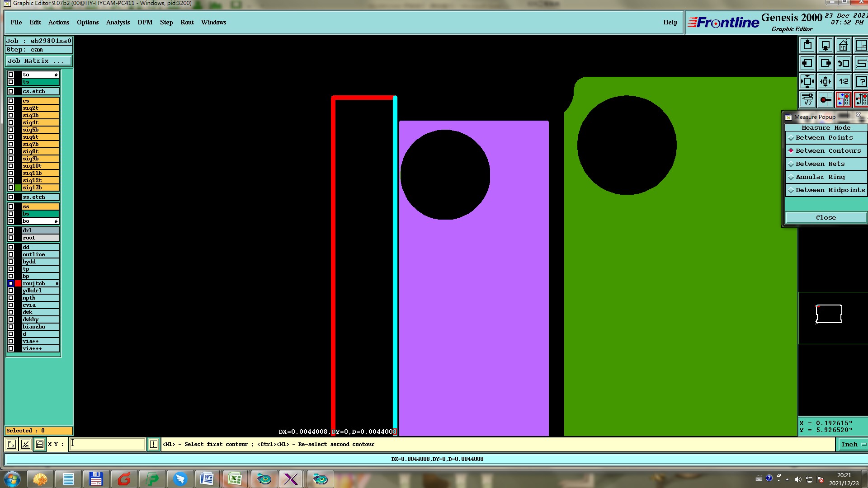868x488 pixels.
Task: Open the graphic tools wrench-and-palette icon
Action: point(807,99)
